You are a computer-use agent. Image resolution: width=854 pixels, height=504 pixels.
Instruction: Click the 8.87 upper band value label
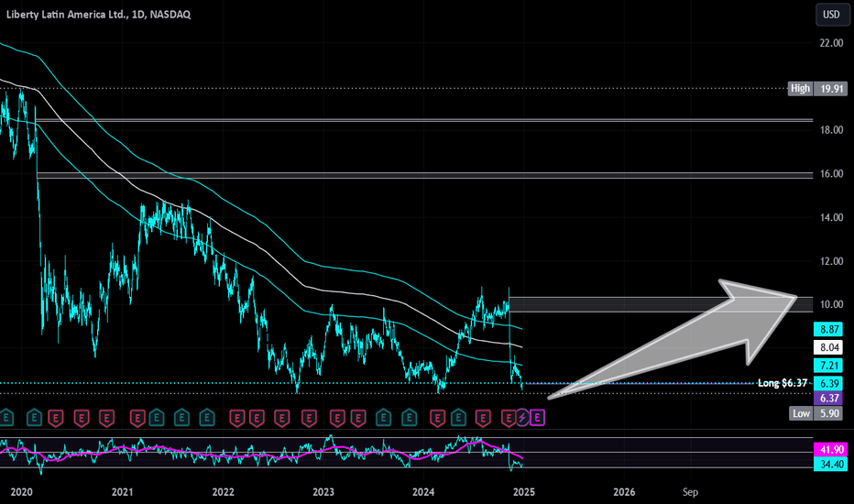tap(827, 329)
